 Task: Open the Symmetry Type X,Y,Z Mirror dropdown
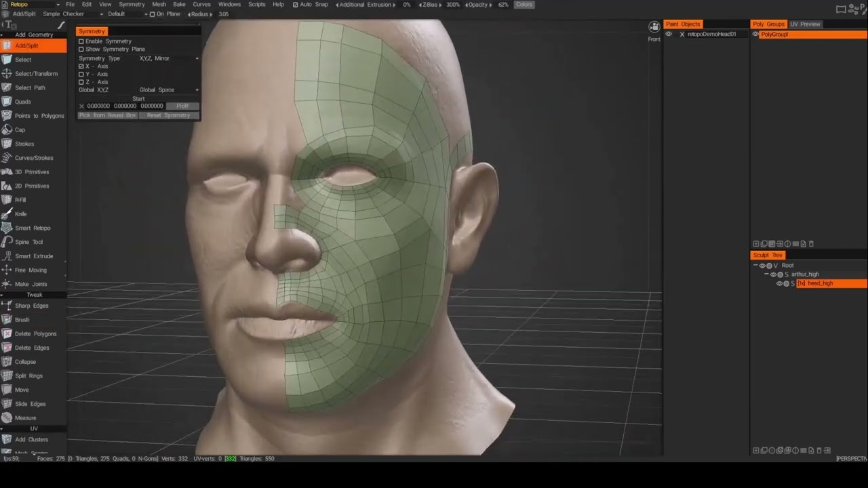coord(169,58)
